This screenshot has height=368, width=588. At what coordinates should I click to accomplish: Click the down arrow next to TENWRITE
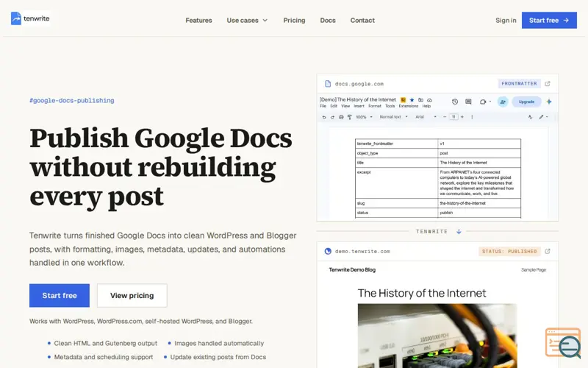(x=459, y=232)
